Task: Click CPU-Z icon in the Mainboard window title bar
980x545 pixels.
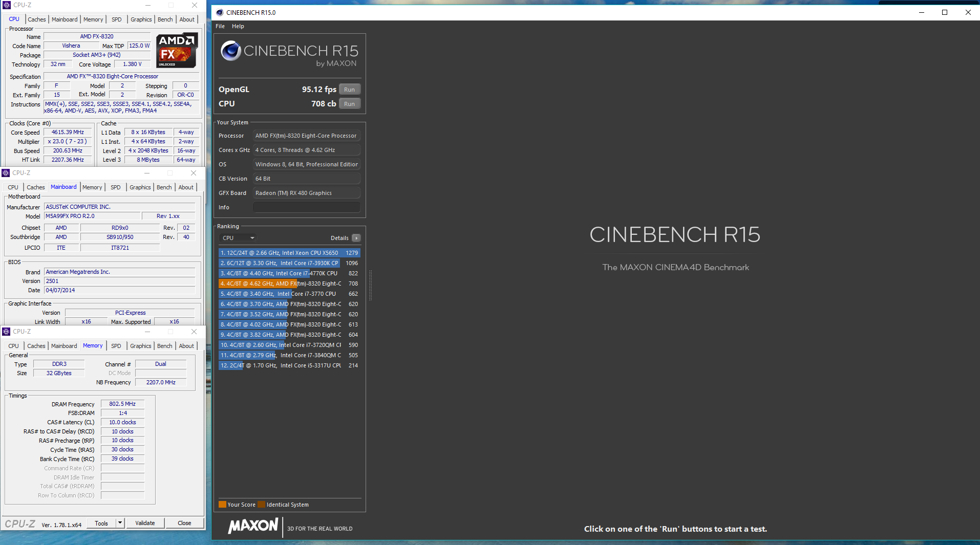Action: 6,173
